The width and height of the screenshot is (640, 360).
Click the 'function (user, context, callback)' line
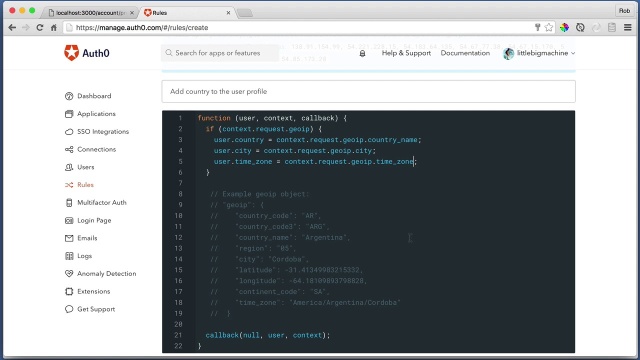click(x=272, y=118)
